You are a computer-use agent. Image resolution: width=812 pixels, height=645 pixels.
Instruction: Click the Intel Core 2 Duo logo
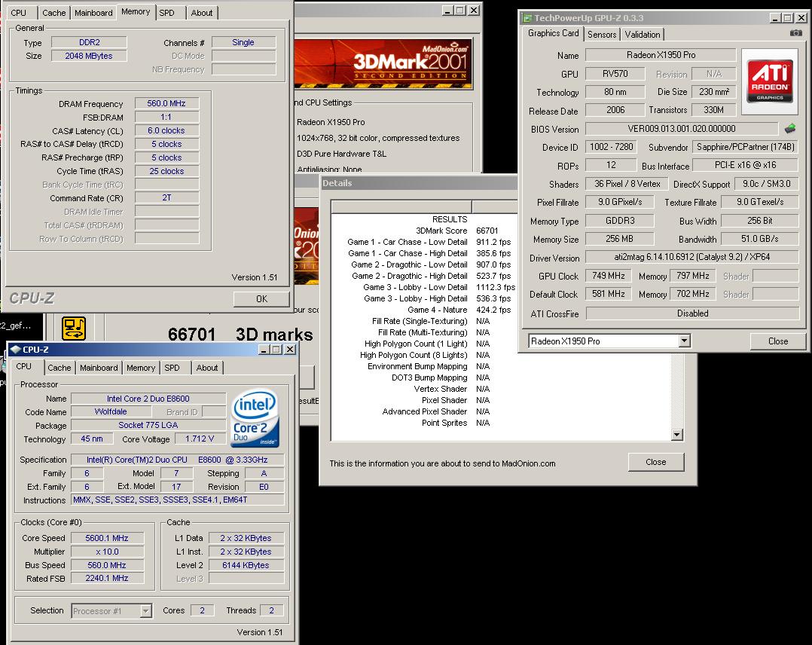255,419
